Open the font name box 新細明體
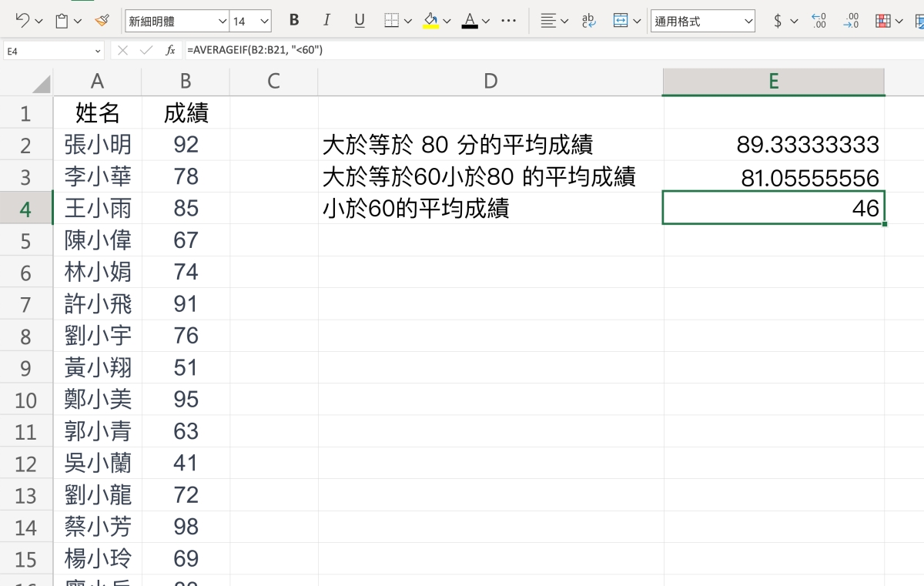The width and height of the screenshot is (924, 586). click(177, 22)
